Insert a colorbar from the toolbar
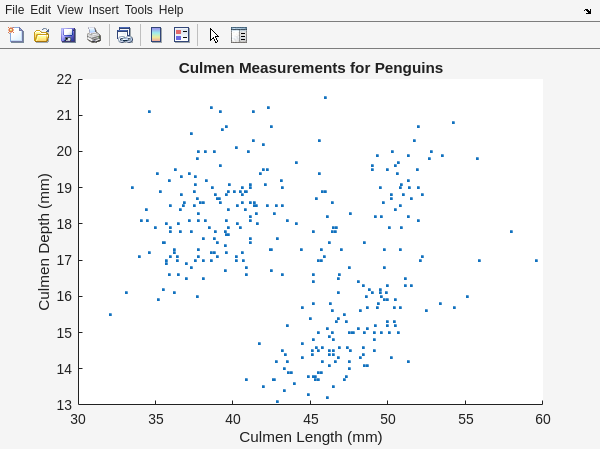Image resolution: width=600 pixels, height=449 pixels. (156, 35)
